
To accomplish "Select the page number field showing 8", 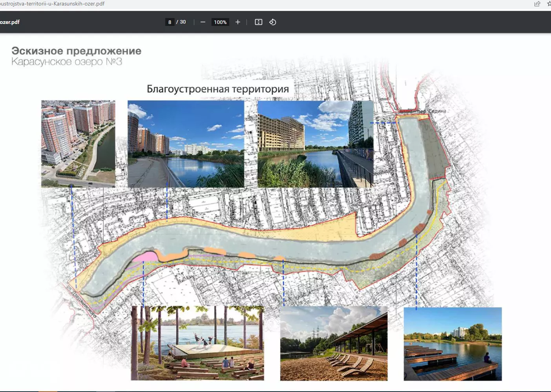I will coord(170,22).
